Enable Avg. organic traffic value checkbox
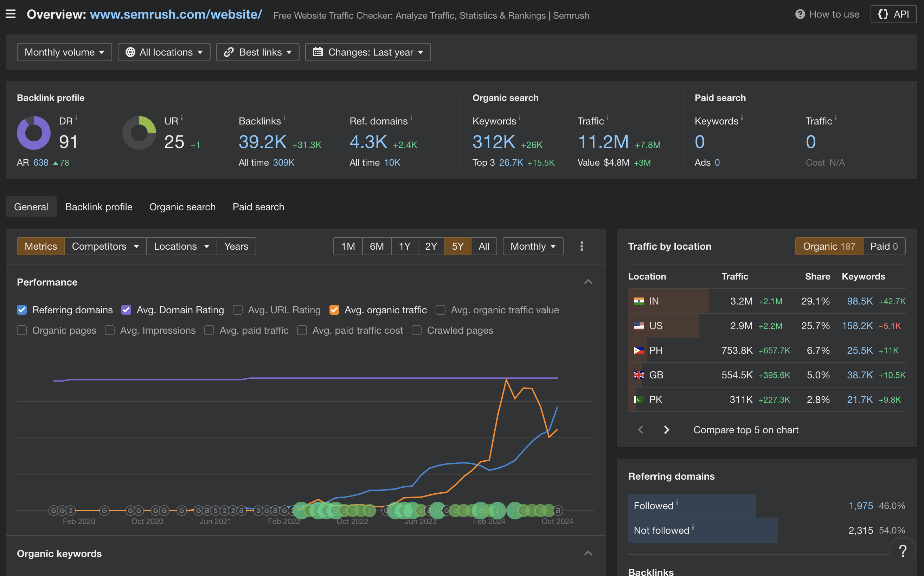 [441, 310]
